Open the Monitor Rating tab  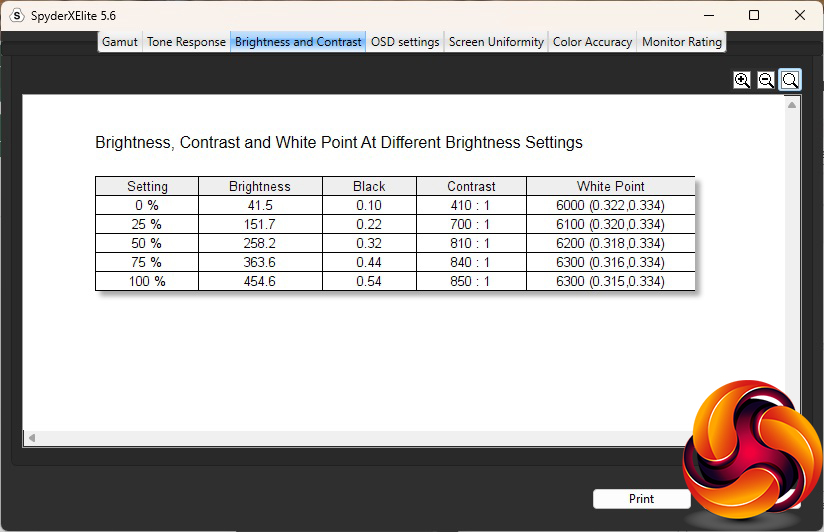[x=681, y=42]
